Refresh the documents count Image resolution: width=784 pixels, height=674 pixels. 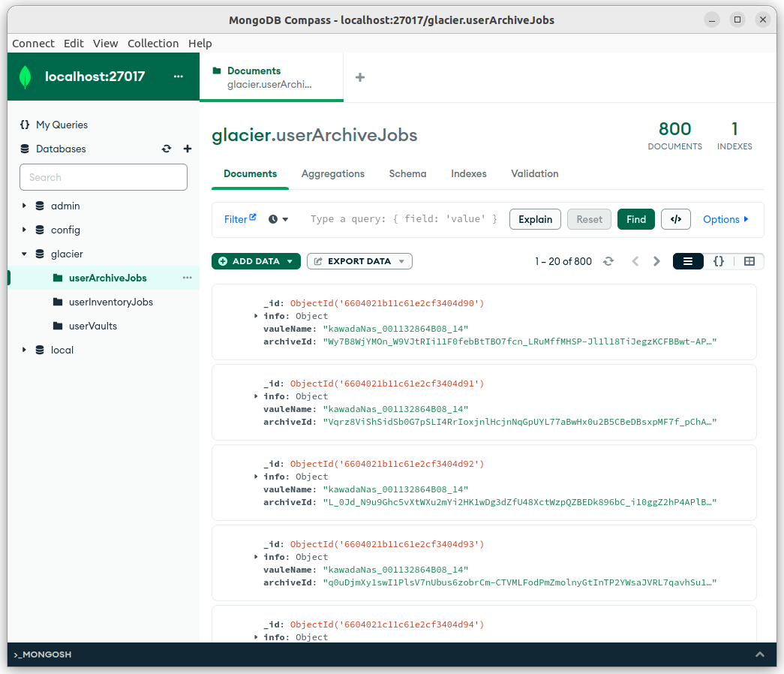(608, 261)
